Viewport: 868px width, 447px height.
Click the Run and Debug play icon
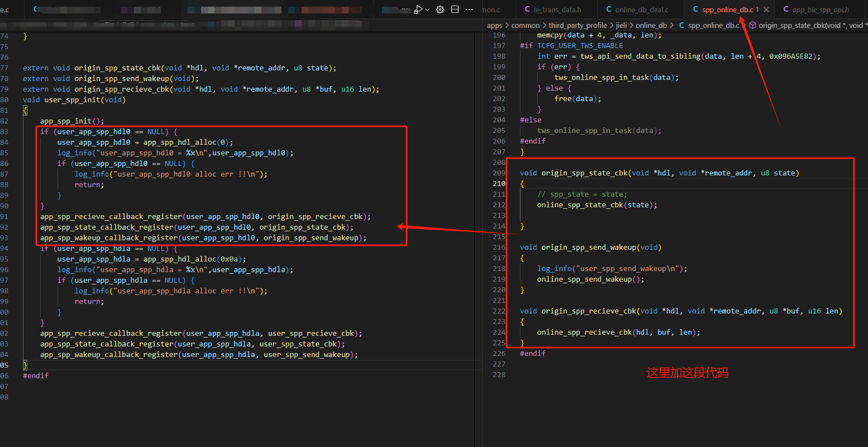[418, 9]
